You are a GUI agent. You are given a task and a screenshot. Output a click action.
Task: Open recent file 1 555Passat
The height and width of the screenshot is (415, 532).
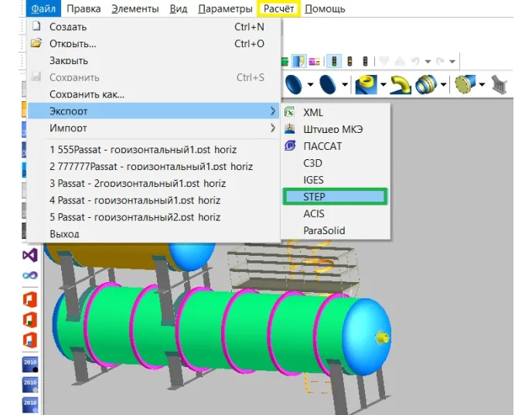[x=142, y=149]
